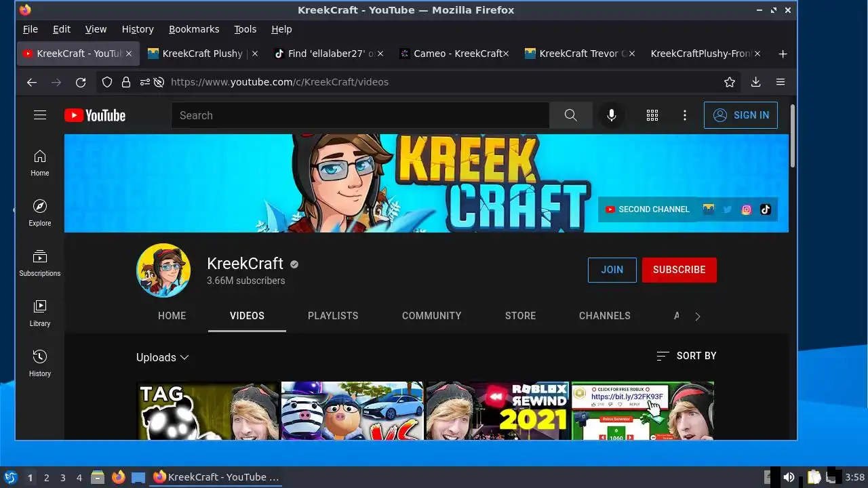The width and height of the screenshot is (868, 488).
Task: Click the search magnifier button
Action: point(571,115)
